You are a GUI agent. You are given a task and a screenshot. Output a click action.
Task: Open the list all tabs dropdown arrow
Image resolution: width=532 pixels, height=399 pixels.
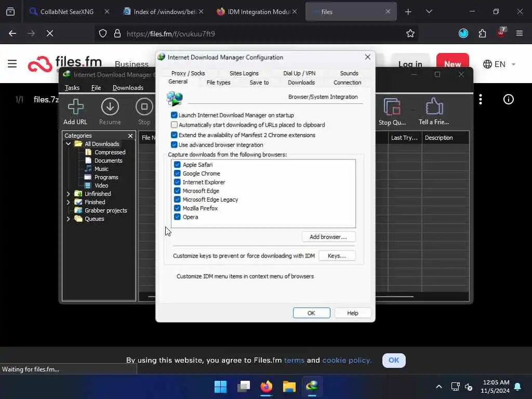[429, 11]
